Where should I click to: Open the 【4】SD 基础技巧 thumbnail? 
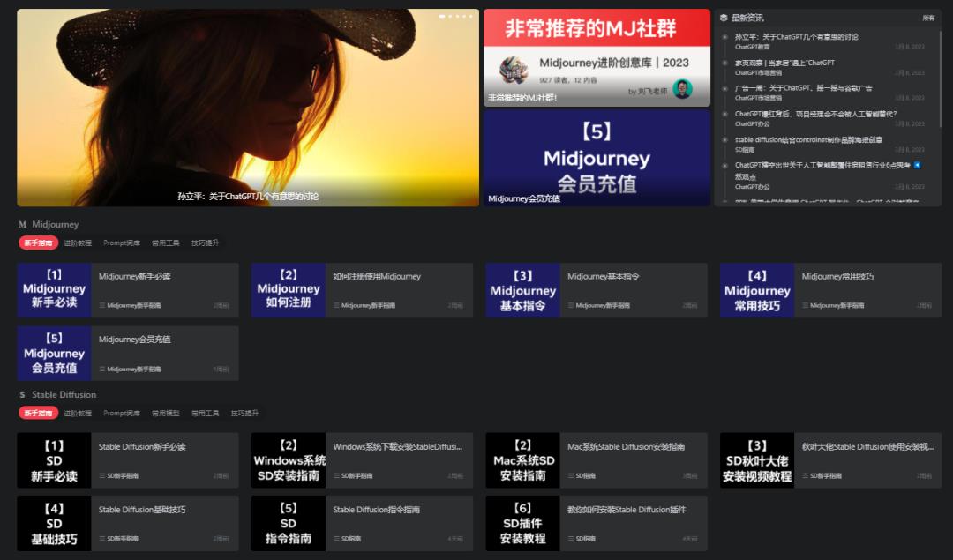click(x=54, y=524)
